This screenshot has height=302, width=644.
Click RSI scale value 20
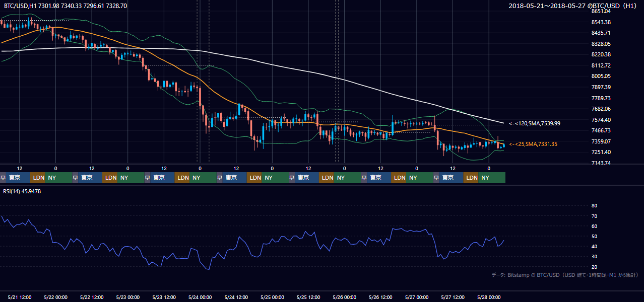tap(594, 267)
